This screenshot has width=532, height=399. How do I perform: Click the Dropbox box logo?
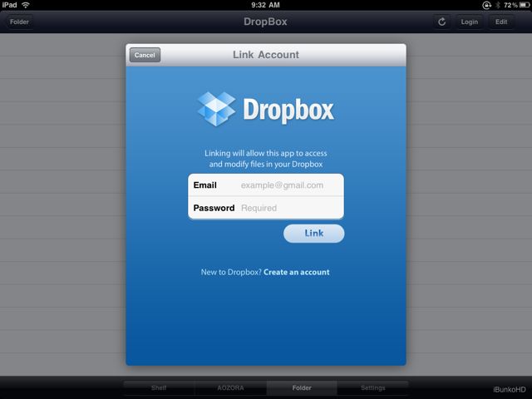click(x=216, y=109)
